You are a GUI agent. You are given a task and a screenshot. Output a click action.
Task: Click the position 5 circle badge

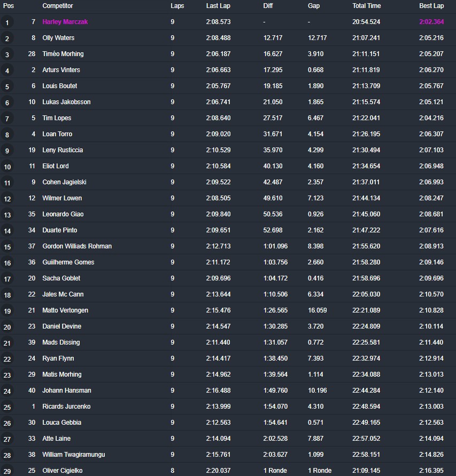pyautogui.click(x=7, y=87)
